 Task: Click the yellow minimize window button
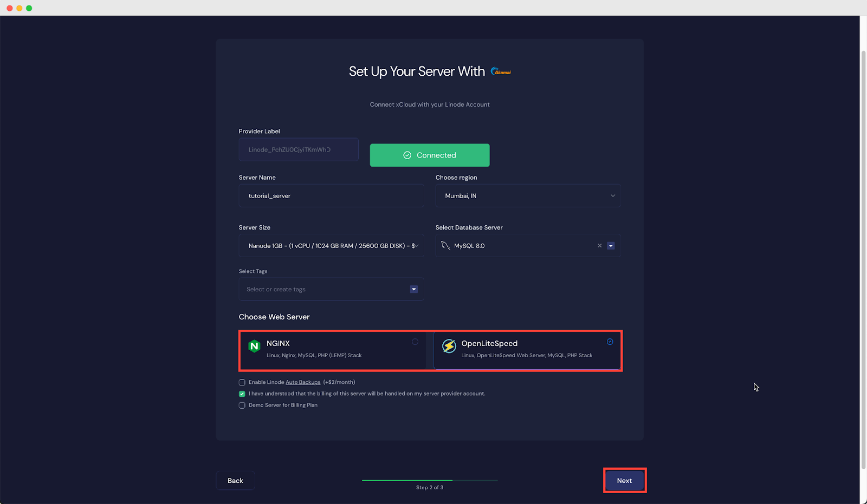[20, 8]
